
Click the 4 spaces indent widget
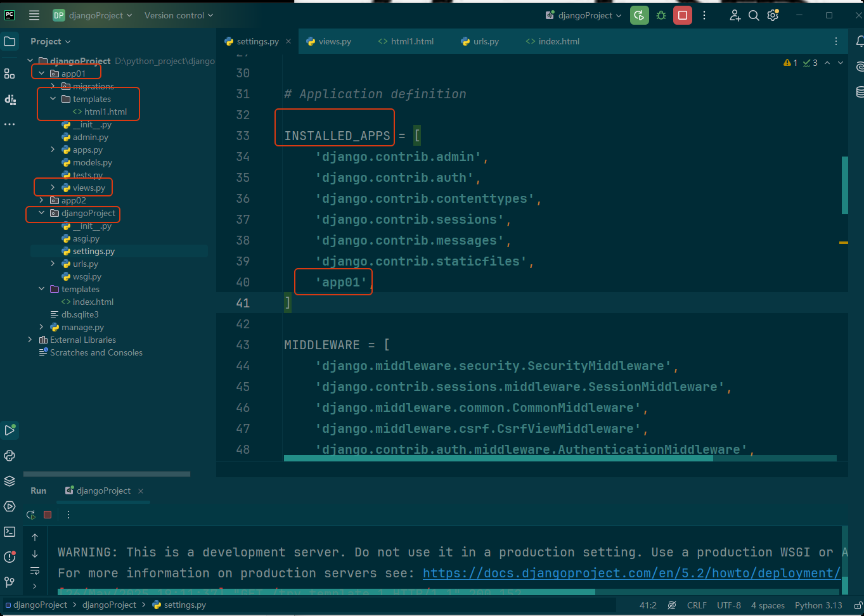click(768, 605)
